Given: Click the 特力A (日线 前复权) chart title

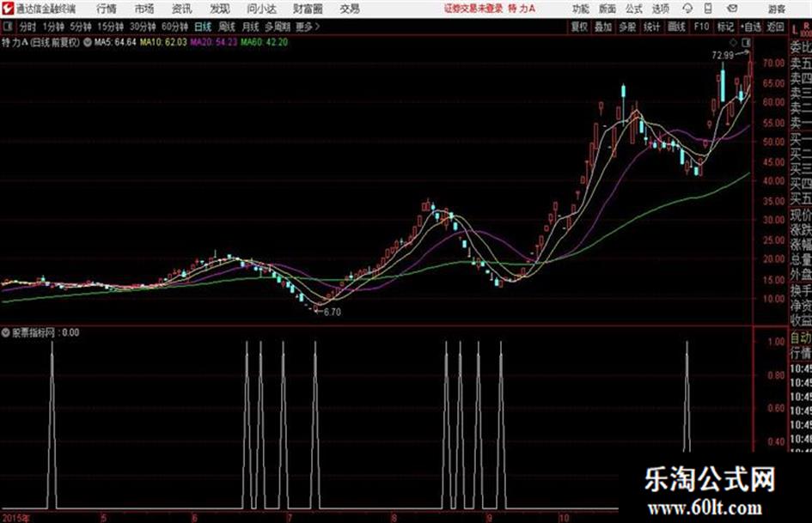Looking at the screenshot, I should [41, 42].
